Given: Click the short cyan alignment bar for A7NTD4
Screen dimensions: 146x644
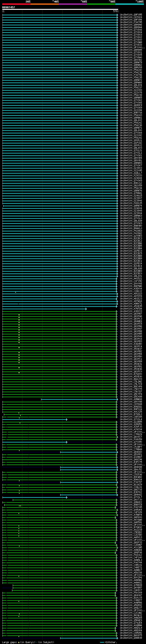Looking at the screenshot, I should point(44,309).
